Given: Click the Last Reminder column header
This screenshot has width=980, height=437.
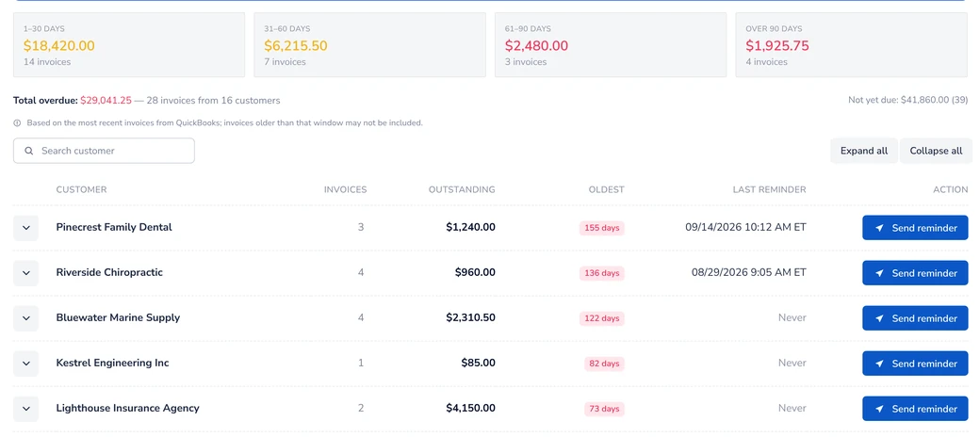Looking at the screenshot, I should pyautogui.click(x=769, y=189).
